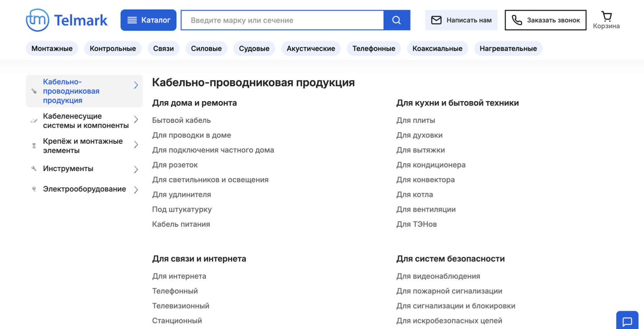Screen dimensions: 644x329
Task: Focus the cable search input field
Action: (x=282, y=20)
